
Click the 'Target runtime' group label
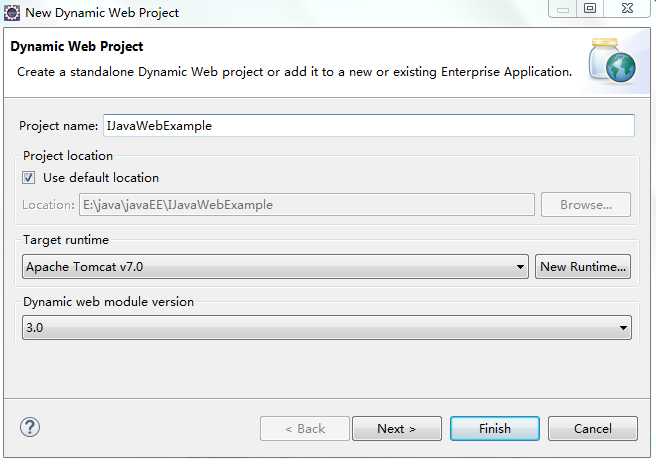pos(66,240)
